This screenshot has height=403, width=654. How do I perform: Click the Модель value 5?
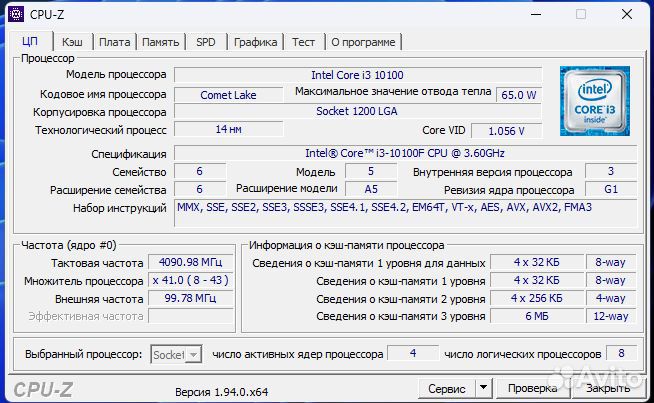tap(371, 171)
